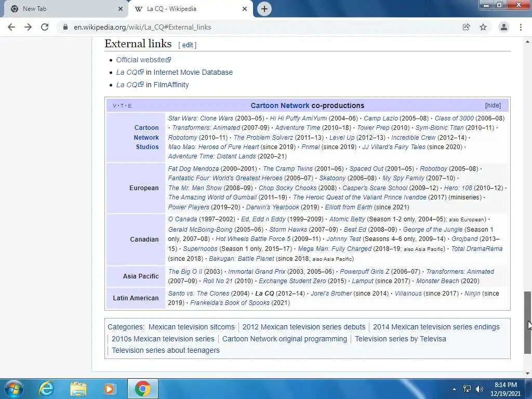Edit the External links section
The height and width of the screenshot is (399, 532).
(187, 45)
